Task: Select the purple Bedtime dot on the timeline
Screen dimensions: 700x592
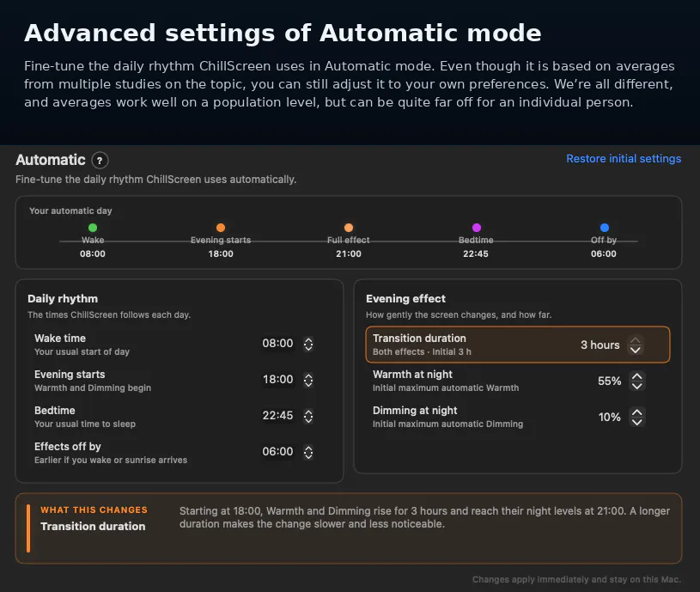Action: [477, 228]
